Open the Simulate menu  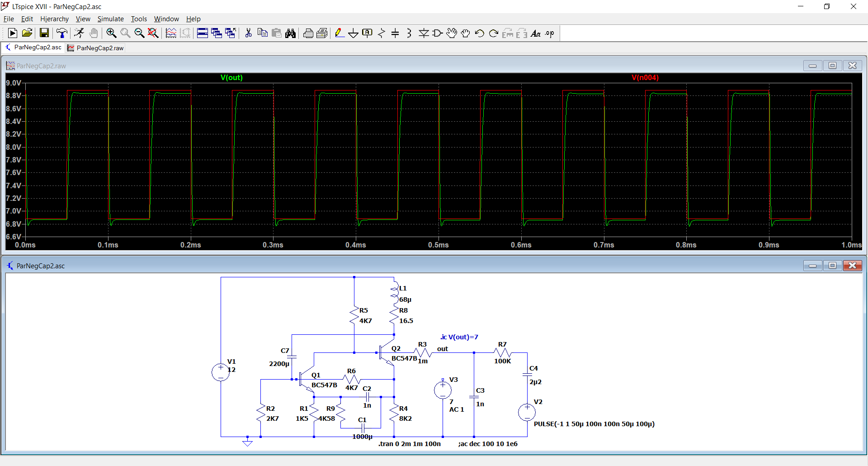110,19
